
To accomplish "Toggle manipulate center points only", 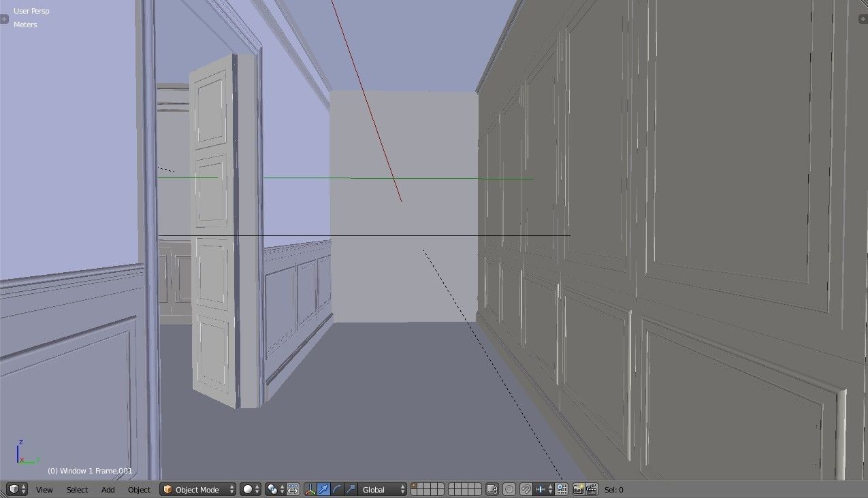I will (x=293, y=489).
